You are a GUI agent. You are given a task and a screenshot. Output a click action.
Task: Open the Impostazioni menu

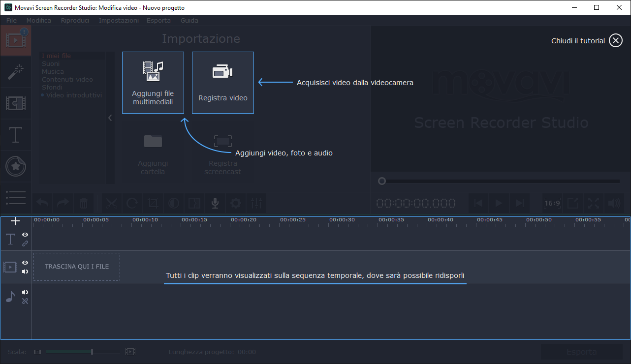coord(119,20)
